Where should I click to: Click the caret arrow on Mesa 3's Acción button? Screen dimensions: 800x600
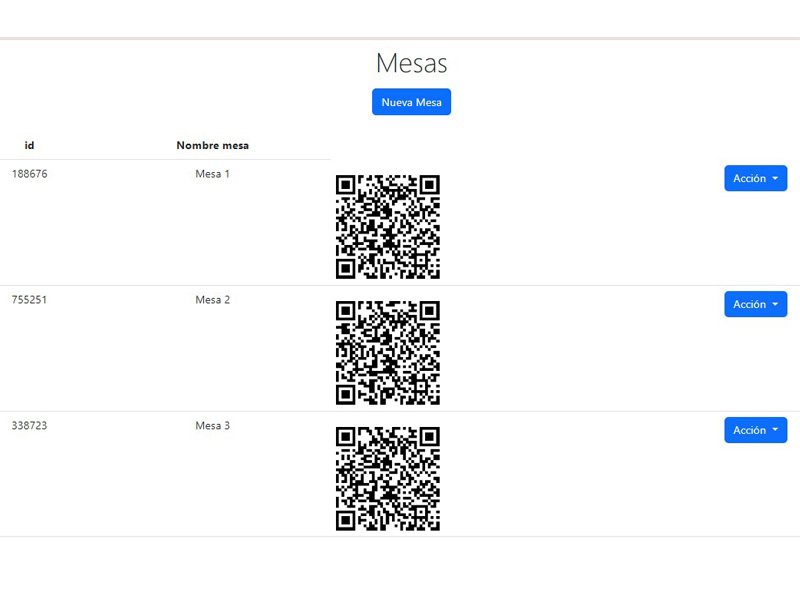coord(775,431)
